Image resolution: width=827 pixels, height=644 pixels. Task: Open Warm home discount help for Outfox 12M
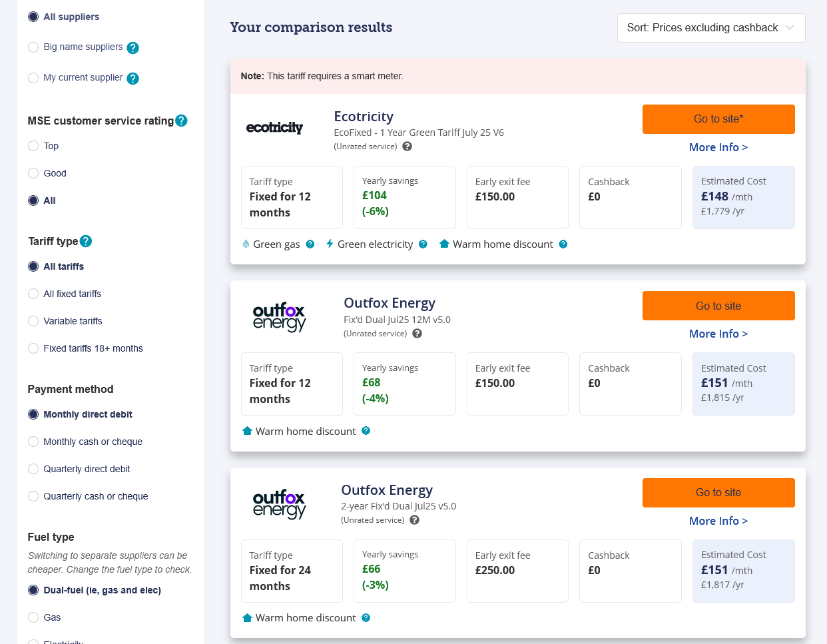366,431
